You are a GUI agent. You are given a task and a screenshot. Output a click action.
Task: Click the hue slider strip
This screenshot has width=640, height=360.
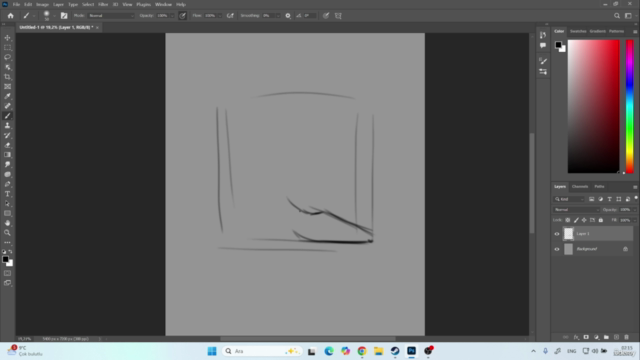pyautogui.click(x=630, y=107)
